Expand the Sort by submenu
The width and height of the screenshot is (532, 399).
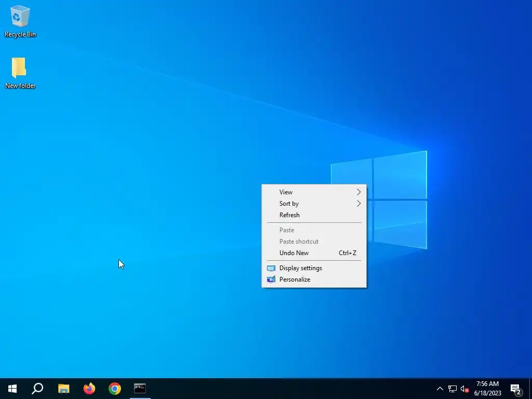coord(314,204)
